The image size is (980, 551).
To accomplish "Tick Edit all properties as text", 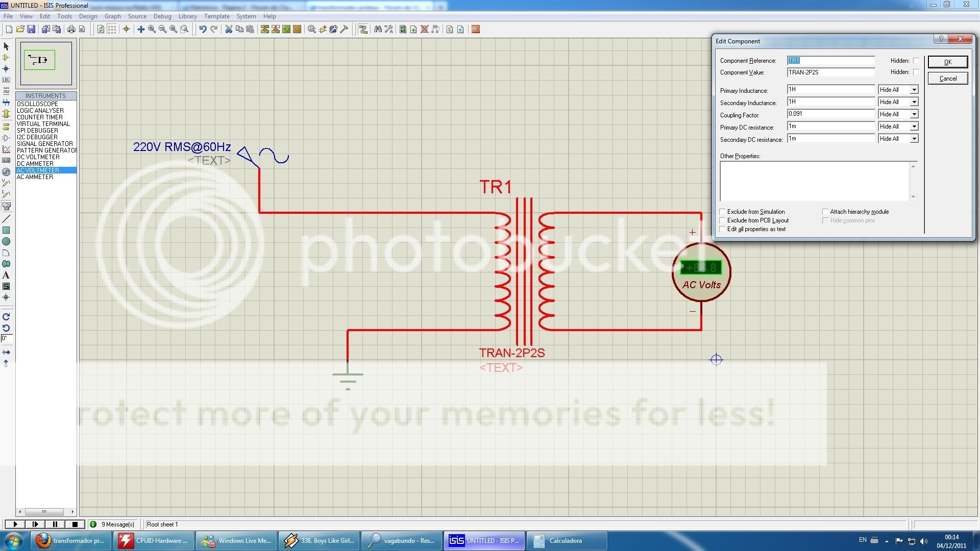I will click(723, 229).
